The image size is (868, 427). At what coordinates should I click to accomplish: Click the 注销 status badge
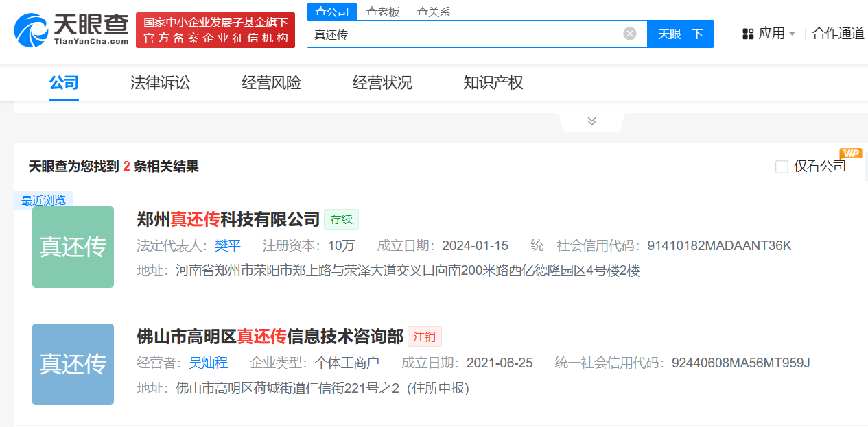[424, 337]
